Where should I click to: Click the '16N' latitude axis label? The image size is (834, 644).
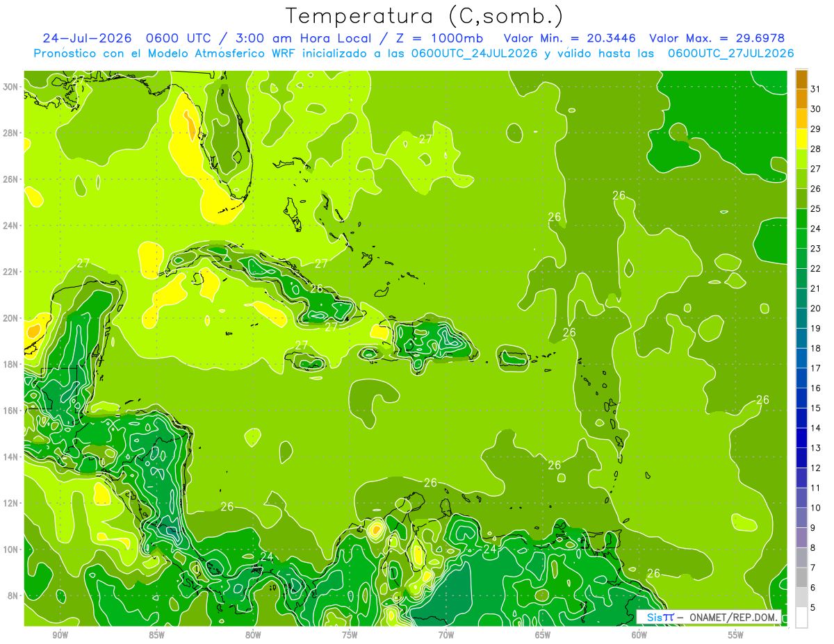[10, 411]
